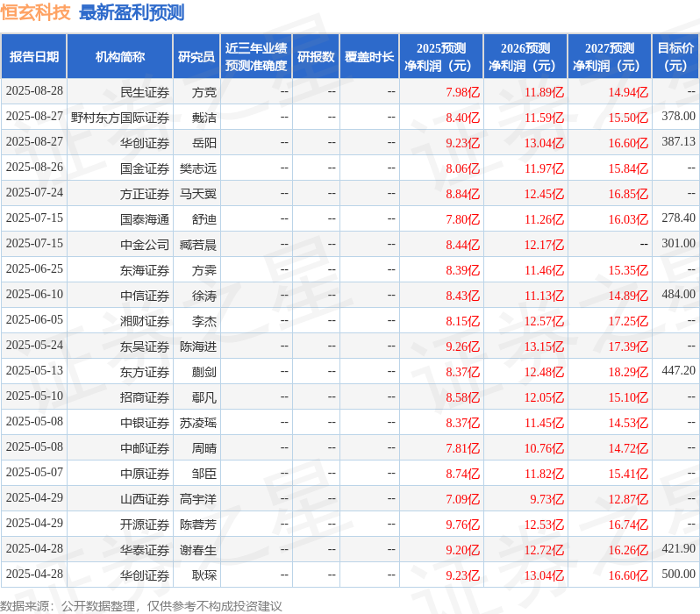Click analyst name 方竞

pos(204,92)
